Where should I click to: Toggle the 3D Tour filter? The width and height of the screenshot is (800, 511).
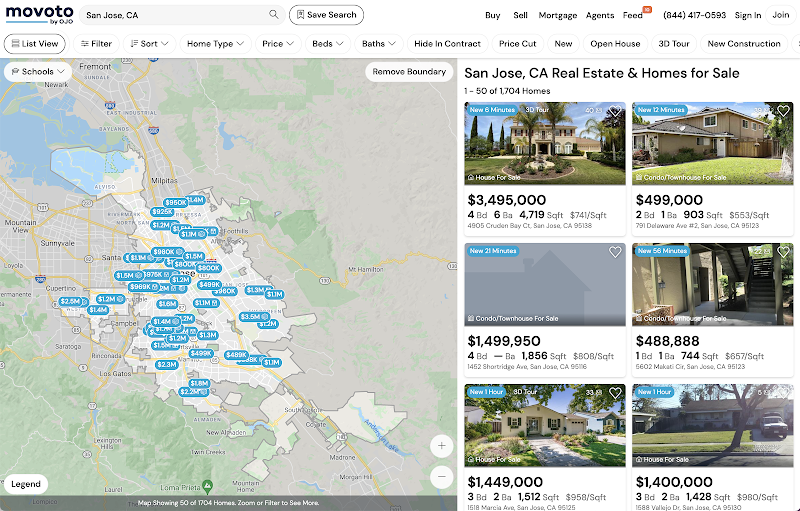pyautogui.click(x=673, y=44)
